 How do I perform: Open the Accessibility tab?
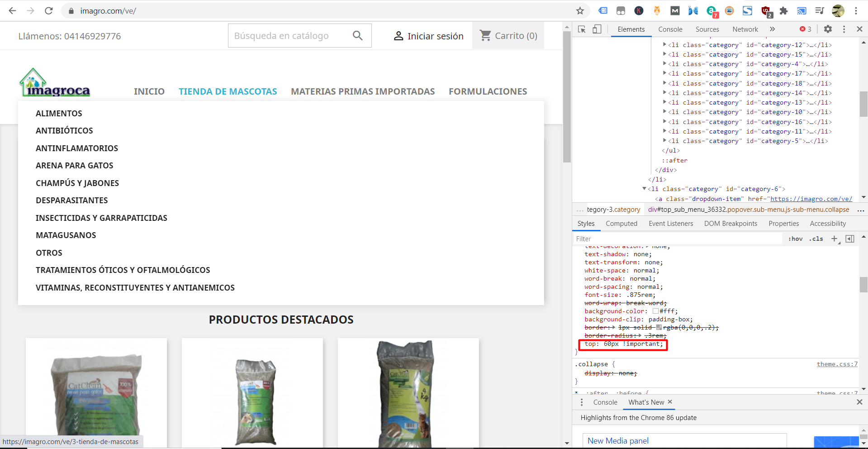pos(828,224)
